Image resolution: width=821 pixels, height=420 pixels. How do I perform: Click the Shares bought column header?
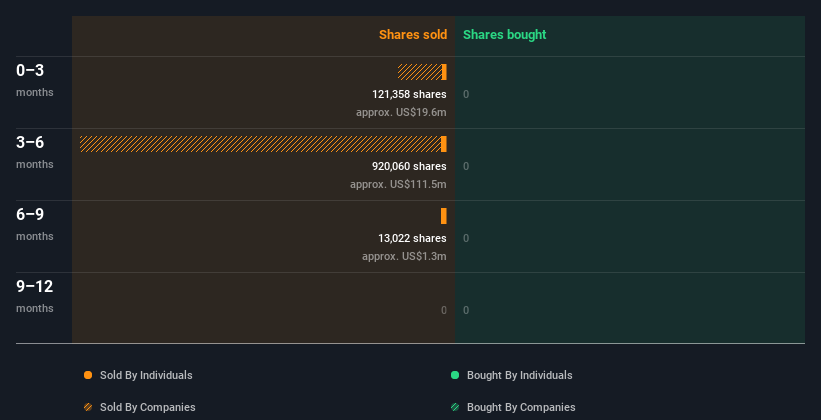pos(504,35)
